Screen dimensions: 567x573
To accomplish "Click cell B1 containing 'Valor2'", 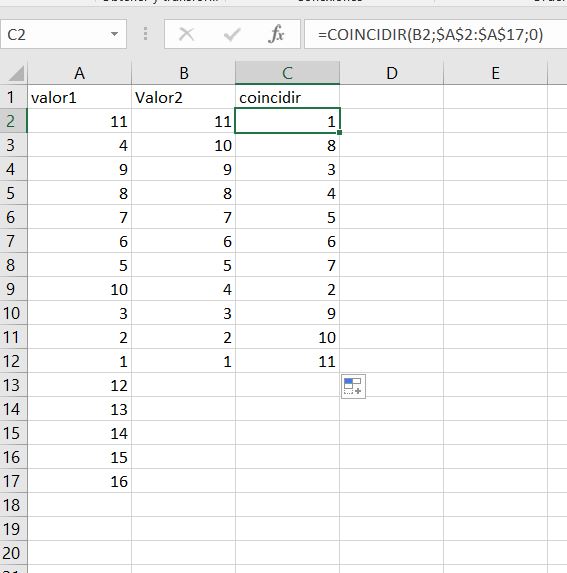I will (x=183, y=97).
